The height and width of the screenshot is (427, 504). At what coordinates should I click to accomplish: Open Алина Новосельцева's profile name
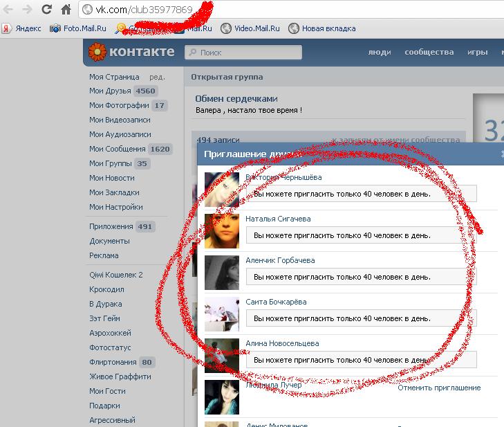[x=282, y=343]
